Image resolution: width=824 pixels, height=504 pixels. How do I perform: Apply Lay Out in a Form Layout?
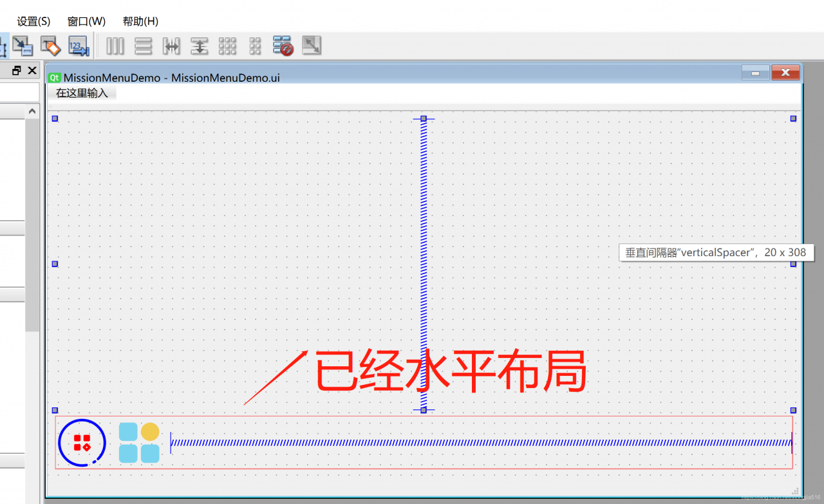256,46
